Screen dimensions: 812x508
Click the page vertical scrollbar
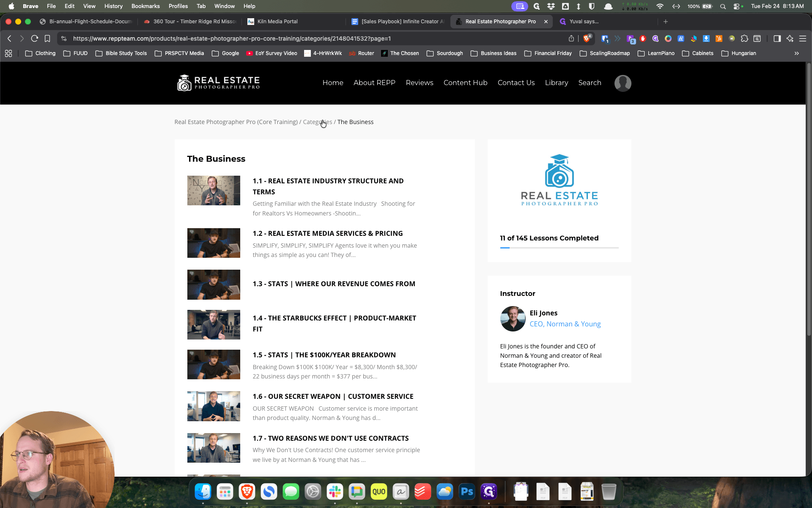[809, 199]
